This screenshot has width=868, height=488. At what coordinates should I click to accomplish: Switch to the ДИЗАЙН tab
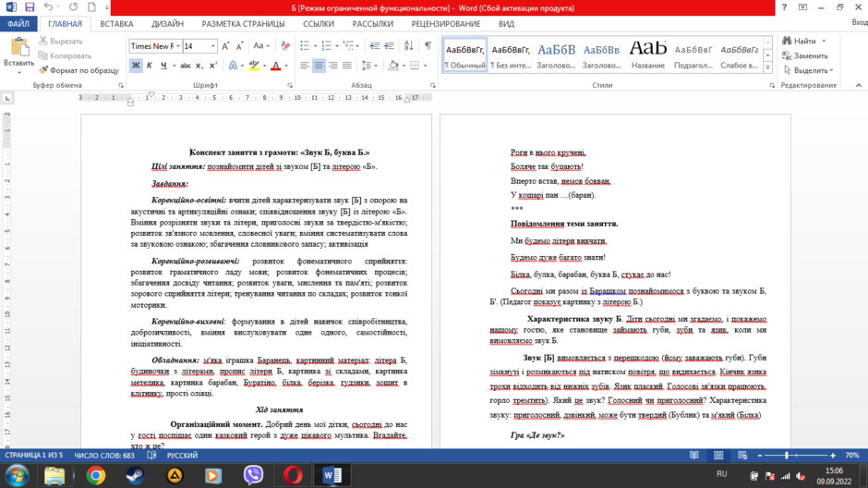pos(168,24)
